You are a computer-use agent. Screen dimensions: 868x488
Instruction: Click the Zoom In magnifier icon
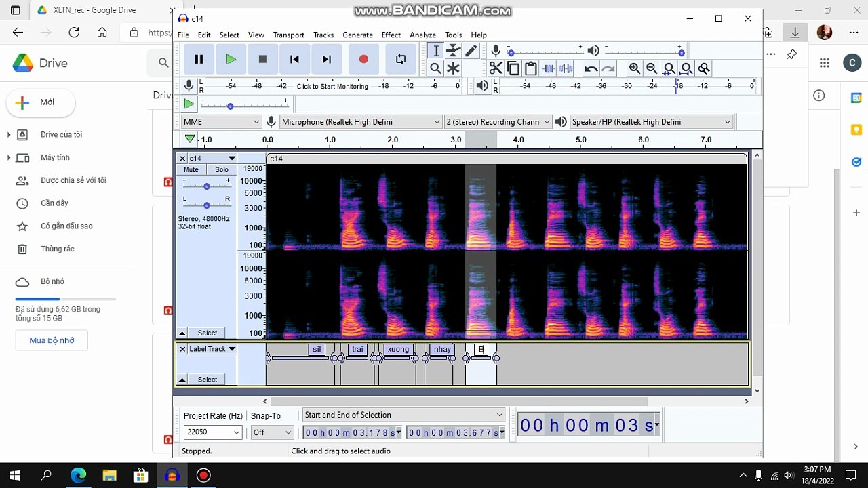634,68
